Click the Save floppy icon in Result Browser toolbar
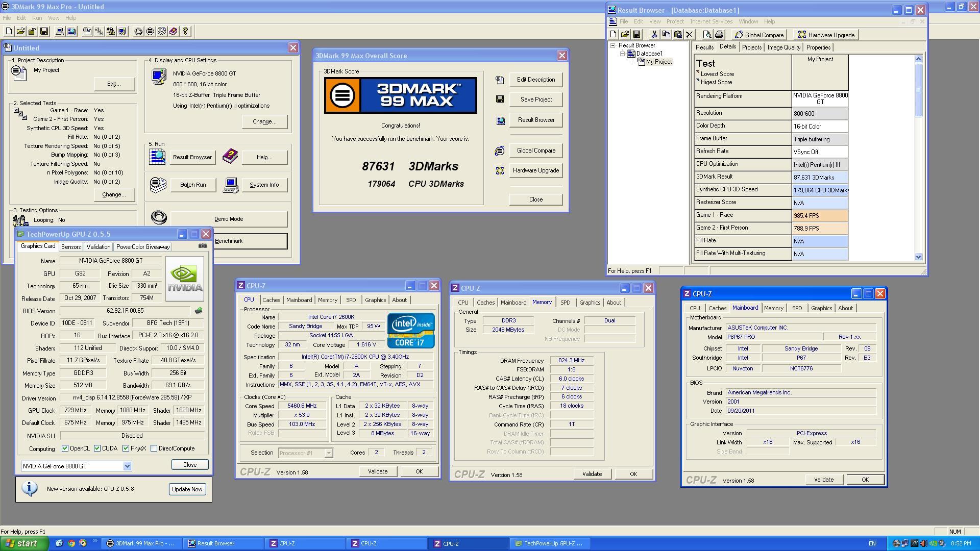Image resolution: width=980 pixels, height=551 pixels. click(636, 35)
